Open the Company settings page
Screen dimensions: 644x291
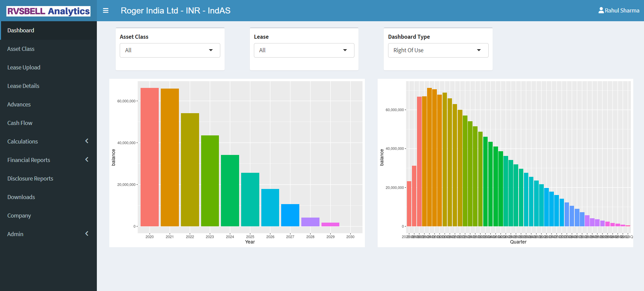pos(19,216)
